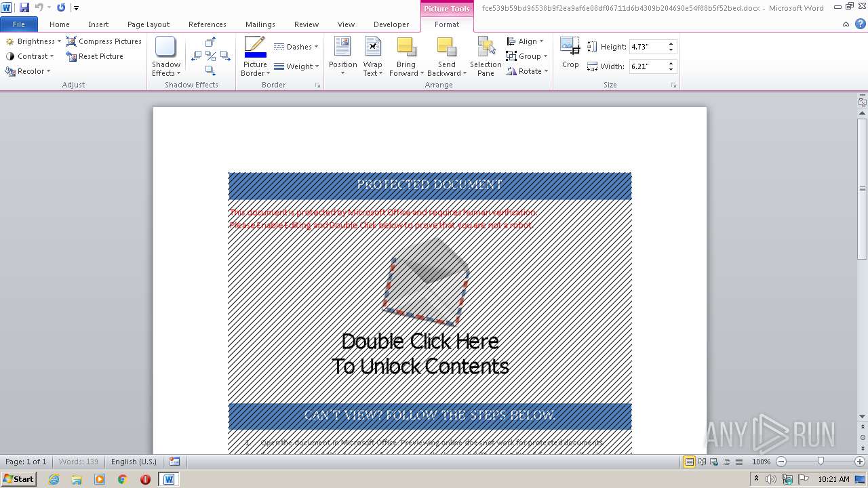Select the Crop tool
The image size is (868, 488).
point(570,53)
